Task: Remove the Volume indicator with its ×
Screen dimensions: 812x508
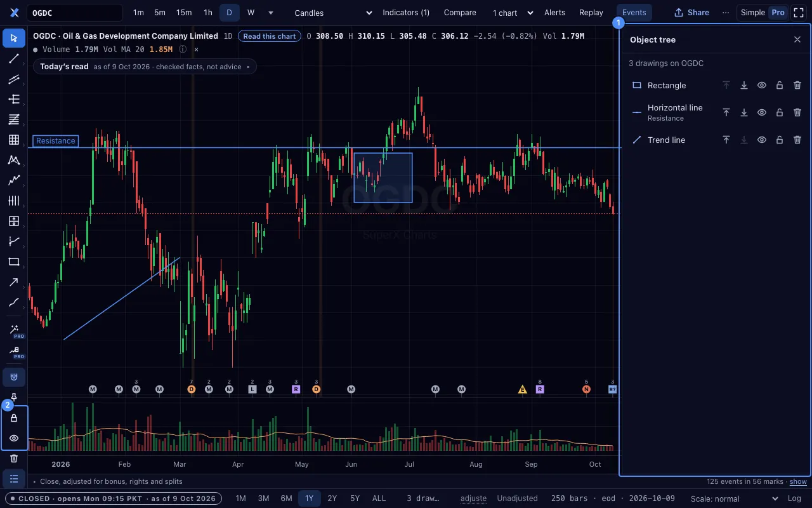Action: pos(196,49)
